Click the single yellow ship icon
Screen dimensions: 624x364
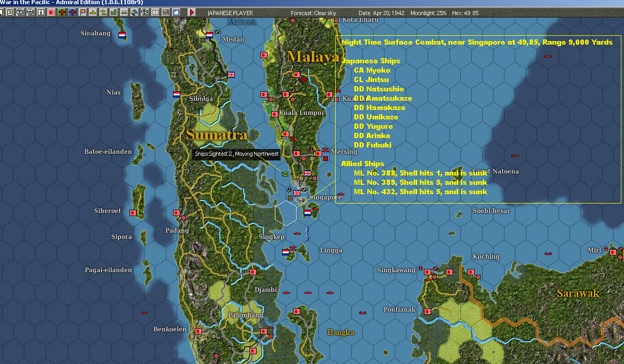(93, 12)
